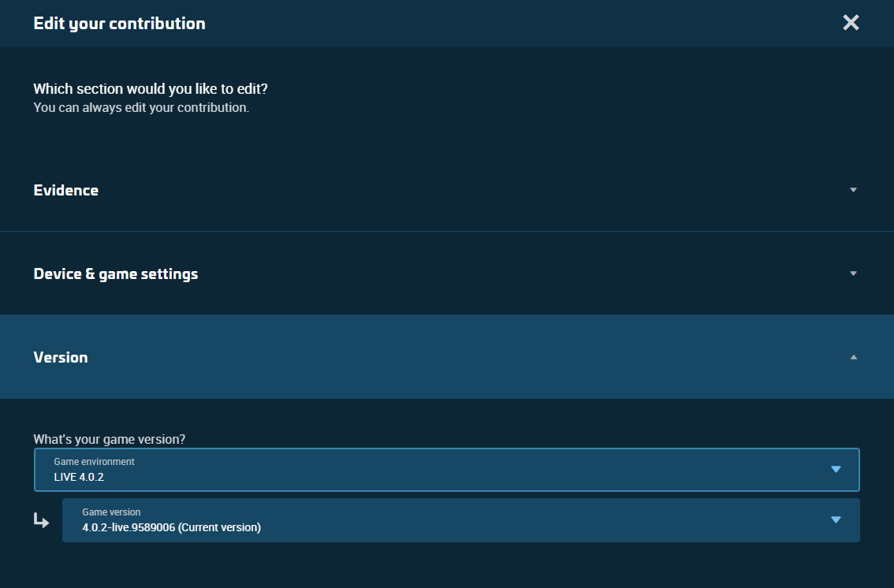Click the 4.0.2-live.9589006 current version value

171,527
